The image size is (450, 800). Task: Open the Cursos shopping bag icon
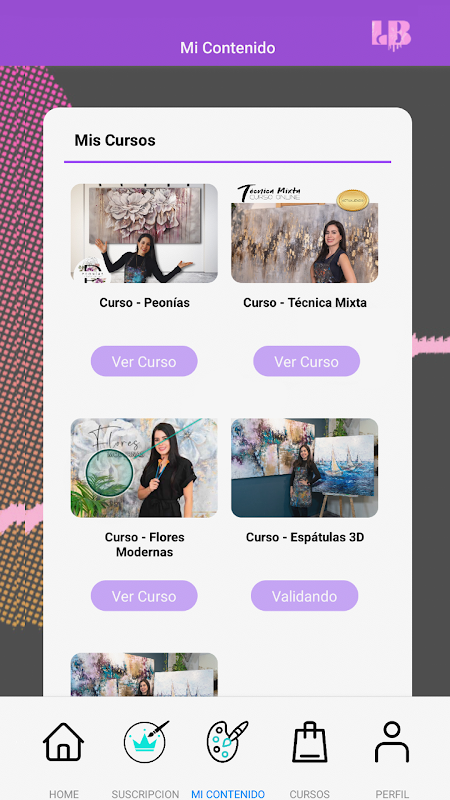point(309,742)
